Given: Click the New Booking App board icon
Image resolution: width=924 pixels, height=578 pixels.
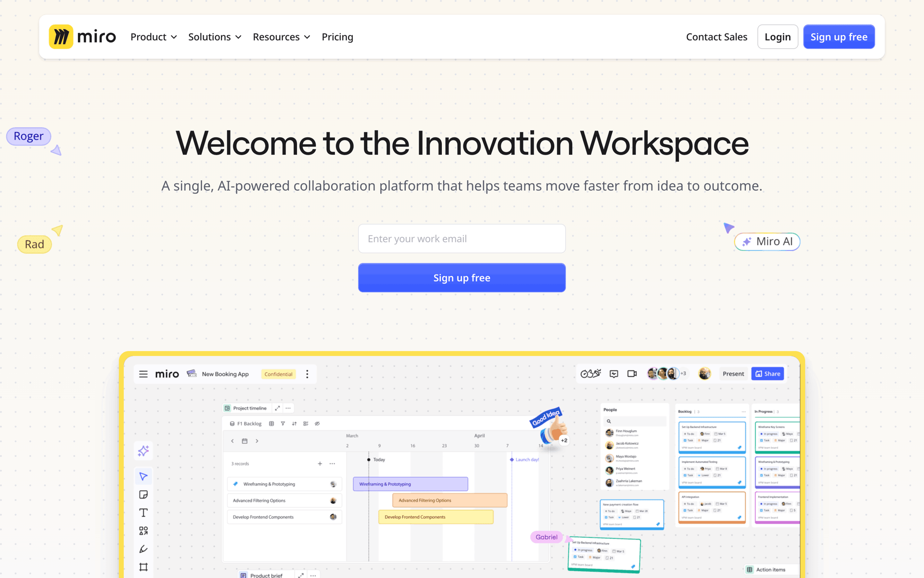Looking at the screenshot, I should click(192, 373).
